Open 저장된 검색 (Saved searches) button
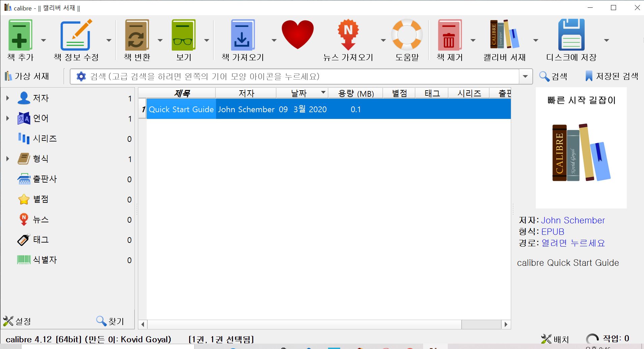 612,76
